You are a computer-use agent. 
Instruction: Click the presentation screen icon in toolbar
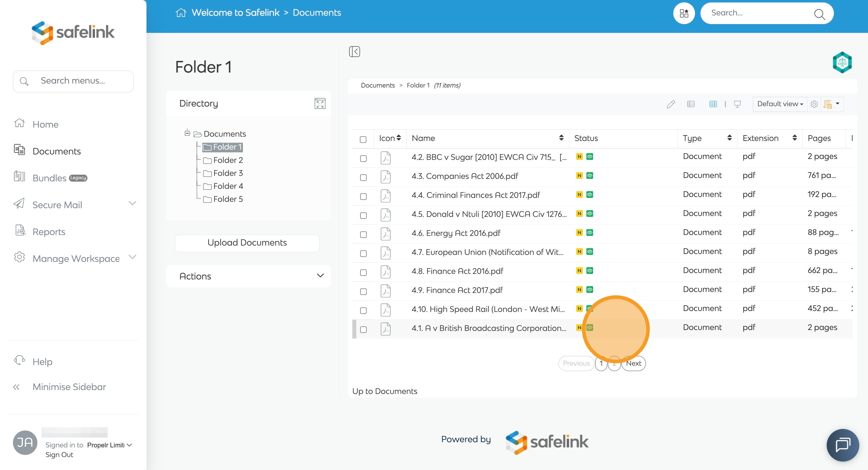tap(737, 104)
